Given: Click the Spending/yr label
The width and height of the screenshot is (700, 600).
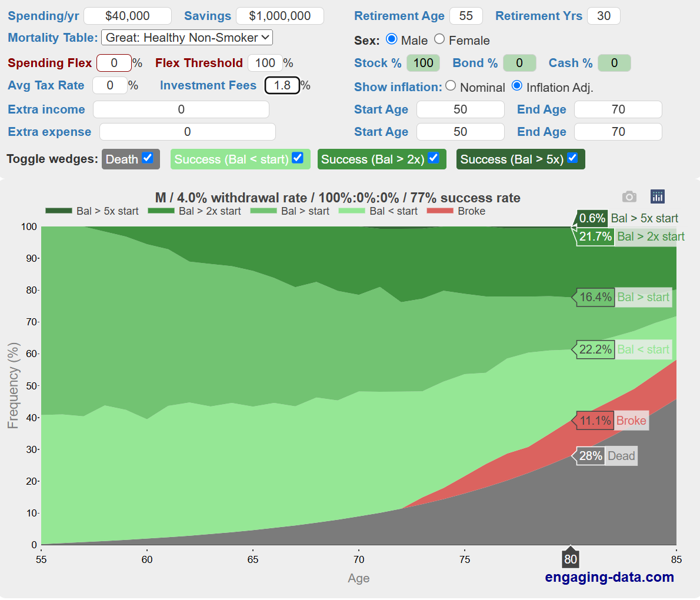Looking at the screenshot, I should [x=44, y=16].
